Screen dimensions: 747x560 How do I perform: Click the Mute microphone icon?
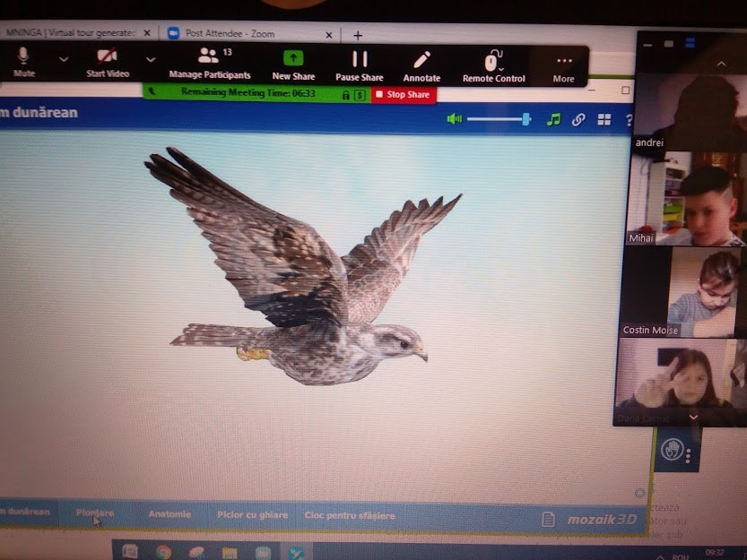[23, 56]
